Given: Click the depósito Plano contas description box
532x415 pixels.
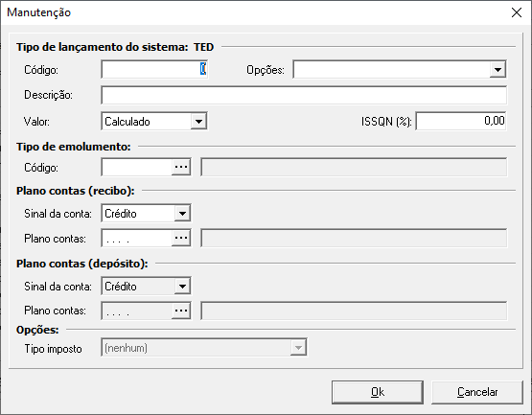Looking at the screenshot, I should pos(354,311).
